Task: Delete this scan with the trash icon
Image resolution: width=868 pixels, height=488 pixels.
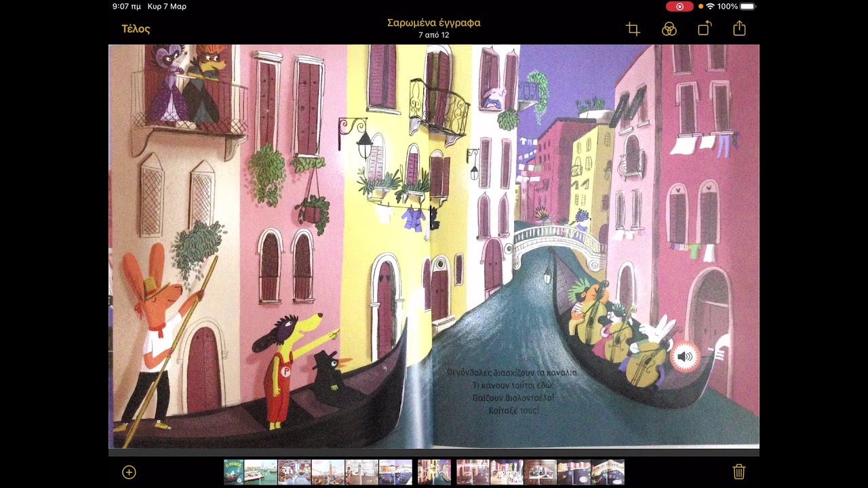Action: 739,472
